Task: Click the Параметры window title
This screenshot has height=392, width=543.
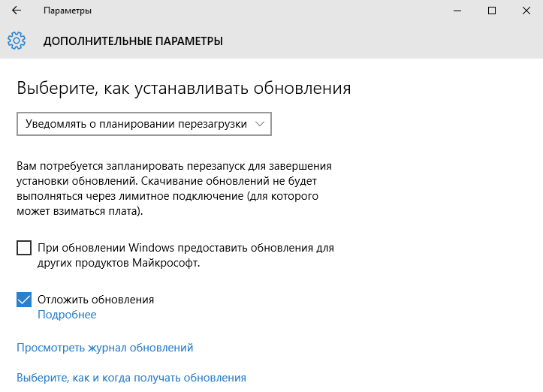Action: (x=68, y=11)
